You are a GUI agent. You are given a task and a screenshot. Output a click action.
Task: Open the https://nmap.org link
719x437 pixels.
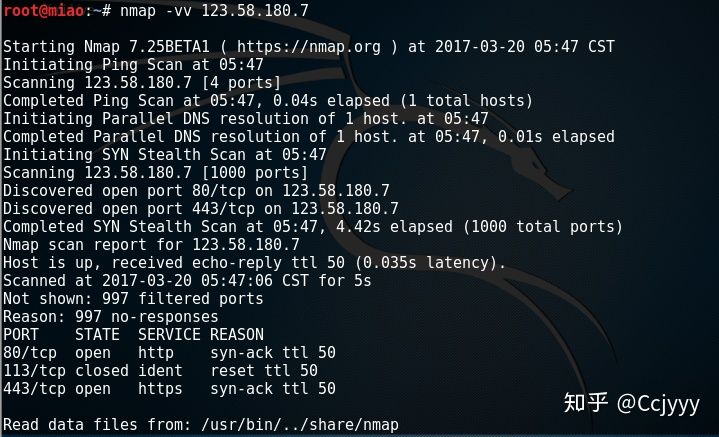pyautogui.click(x=309, y=47)
